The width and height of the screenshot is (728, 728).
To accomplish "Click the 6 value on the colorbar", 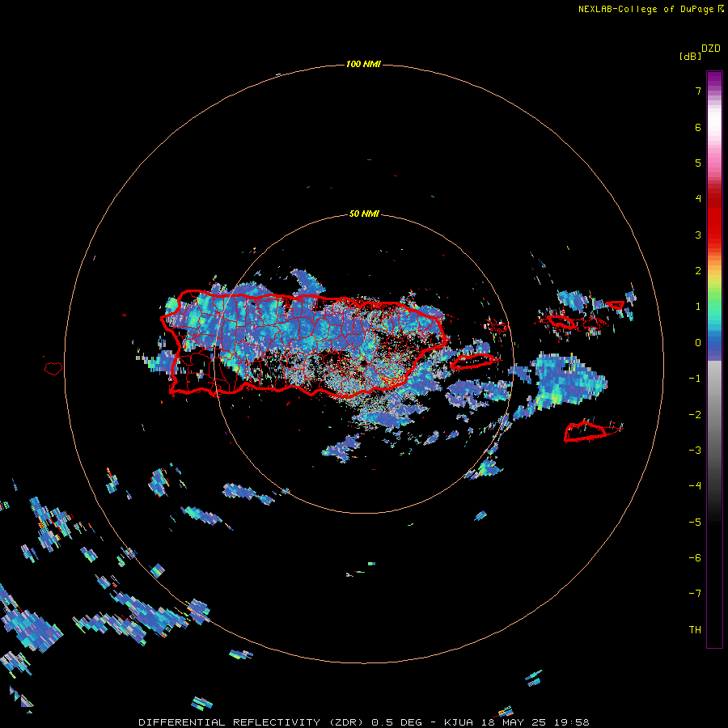I will coord(698,127).
